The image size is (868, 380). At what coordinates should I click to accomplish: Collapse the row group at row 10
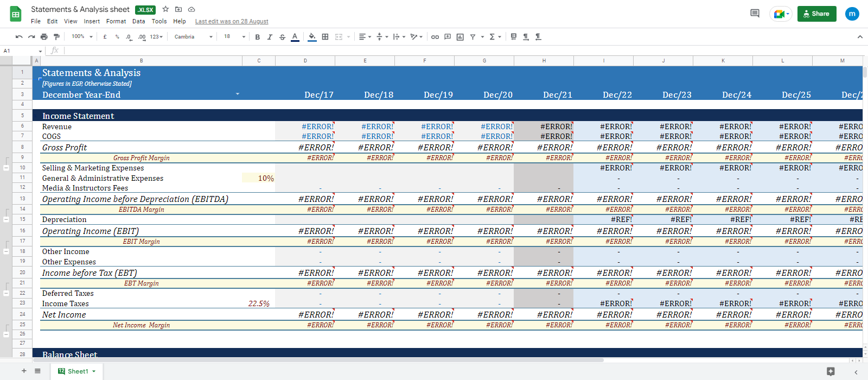point(6,168)
